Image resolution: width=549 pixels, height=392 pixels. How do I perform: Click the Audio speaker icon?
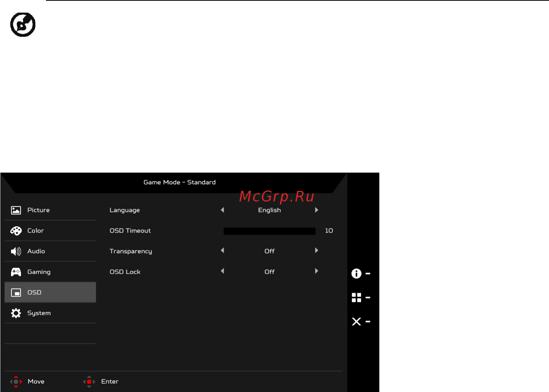[x=16, y=251]
